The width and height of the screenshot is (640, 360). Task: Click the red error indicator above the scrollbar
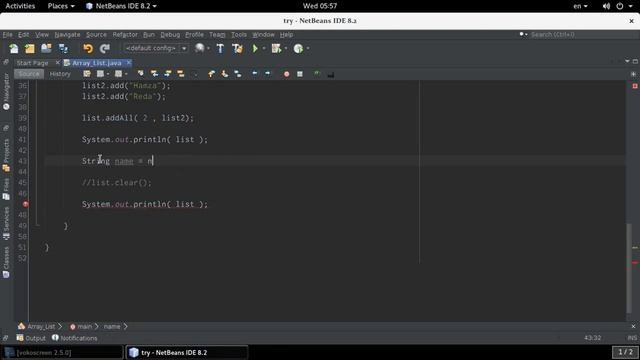tap(635, 86)
